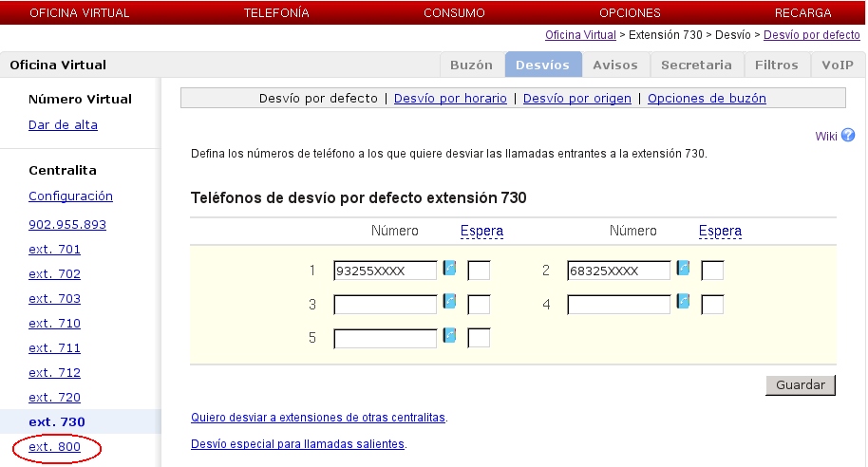Select the Filtros tab
868x467 pixels.
776,65
